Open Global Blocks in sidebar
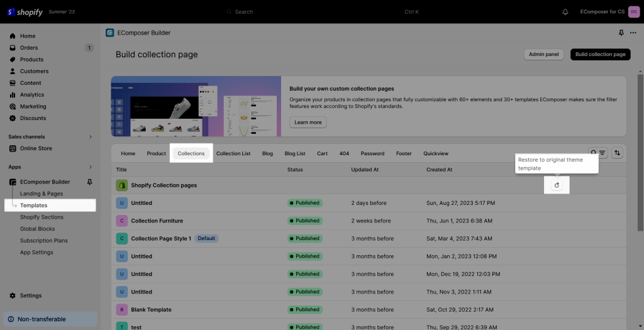This screenshot has height=330, width=644. coord(37,229)
